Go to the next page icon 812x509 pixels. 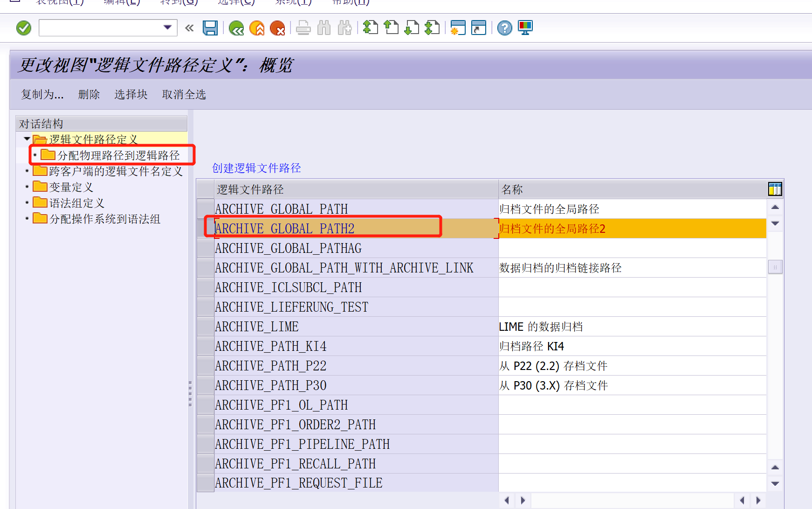click(412, 28)
